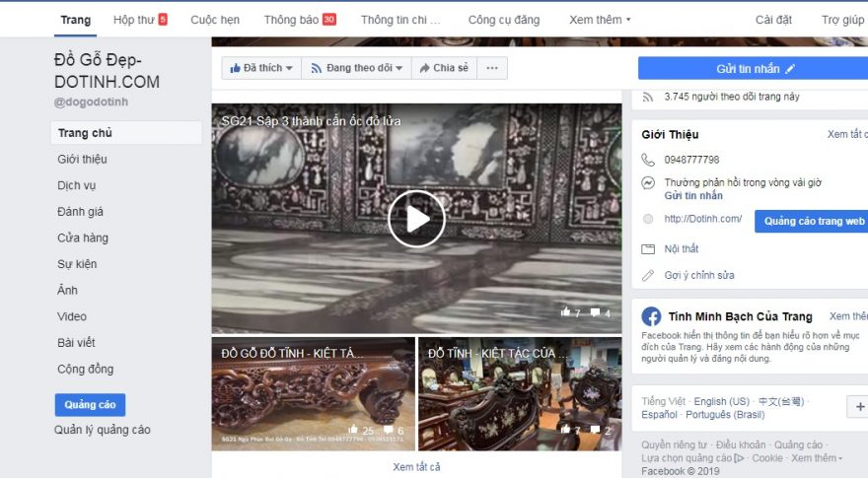The width and height of the screenshot is (868, 478).
Task: Open Cộng đồng in sidebar
Action: tap(85, 369)
